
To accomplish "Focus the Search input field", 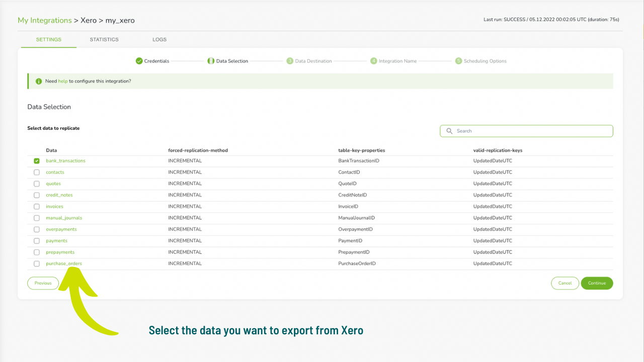I will 526,131.
